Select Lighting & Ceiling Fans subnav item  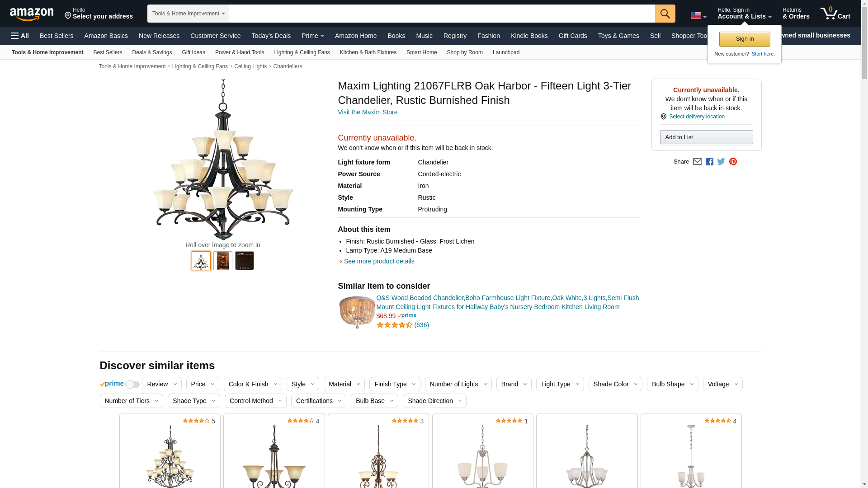click(302, 52)
